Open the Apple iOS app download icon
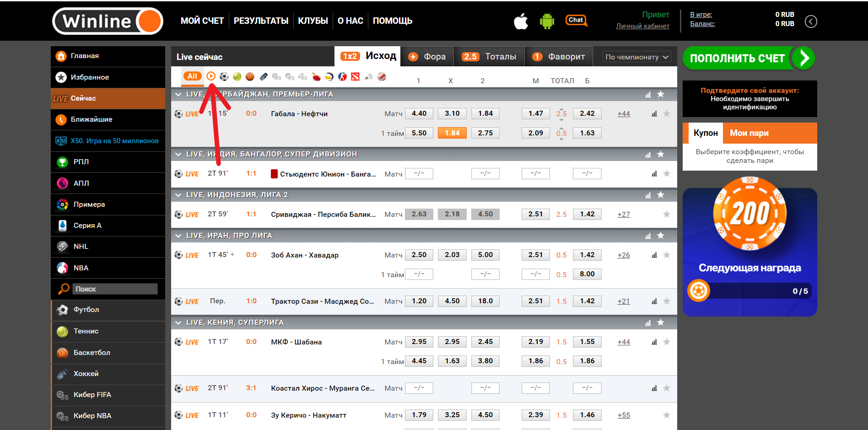The width and height of the screenshot is (868, 430). [521, 21]
